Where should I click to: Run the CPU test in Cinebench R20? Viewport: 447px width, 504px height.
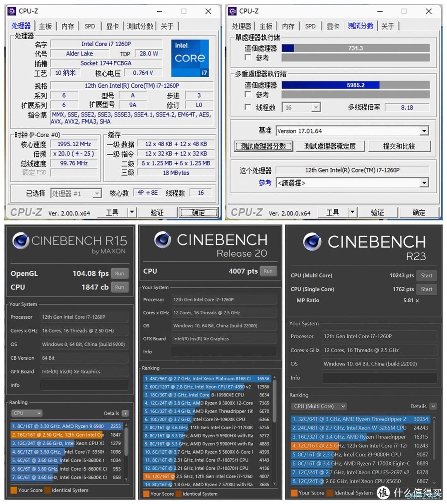pyautogui.click(x=268, y=271)
